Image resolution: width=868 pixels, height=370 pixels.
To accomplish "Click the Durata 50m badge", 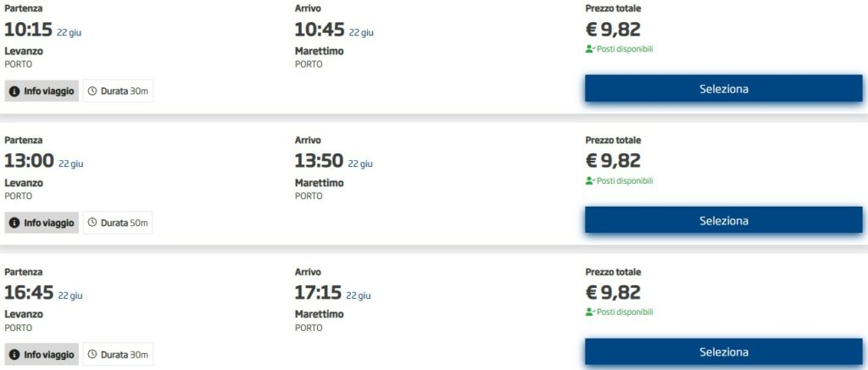I will (x=118, y=223).
